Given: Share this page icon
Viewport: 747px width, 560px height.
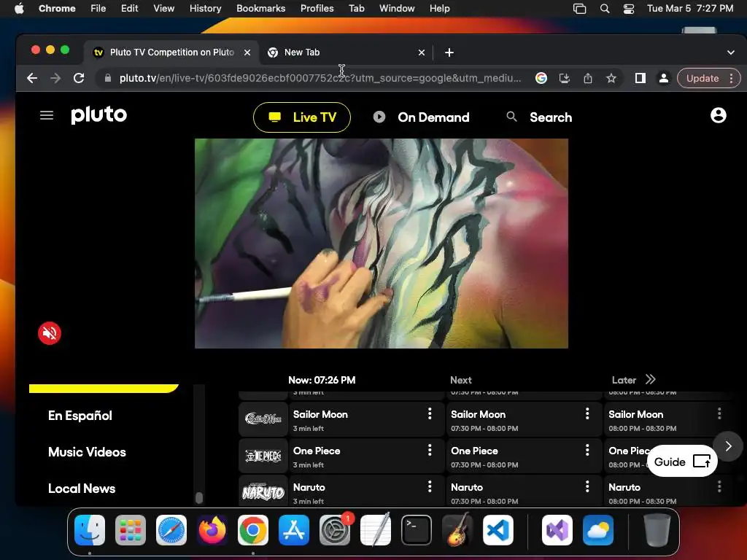Looking at the screenshot, I should pos(588,78).
